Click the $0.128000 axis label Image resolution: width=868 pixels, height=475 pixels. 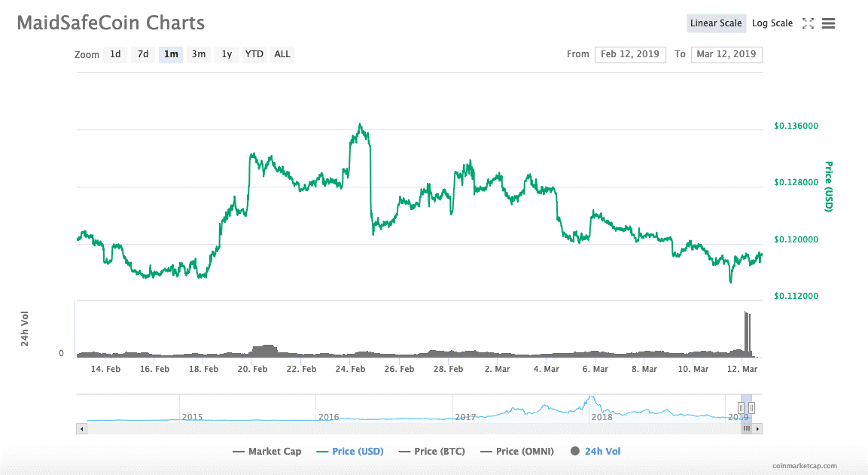tap(796, 183)
